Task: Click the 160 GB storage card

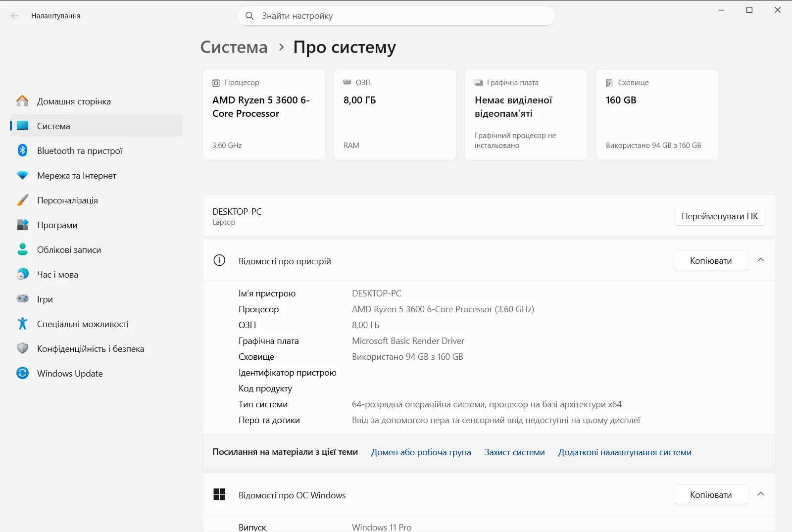Action: (657, 114)
